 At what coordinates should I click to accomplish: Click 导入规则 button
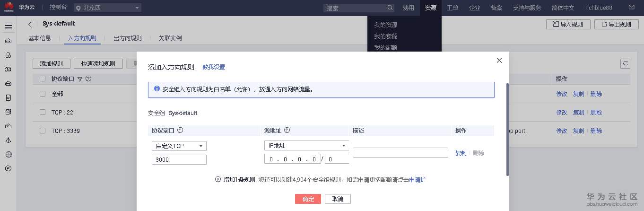(x=568, y=25)
